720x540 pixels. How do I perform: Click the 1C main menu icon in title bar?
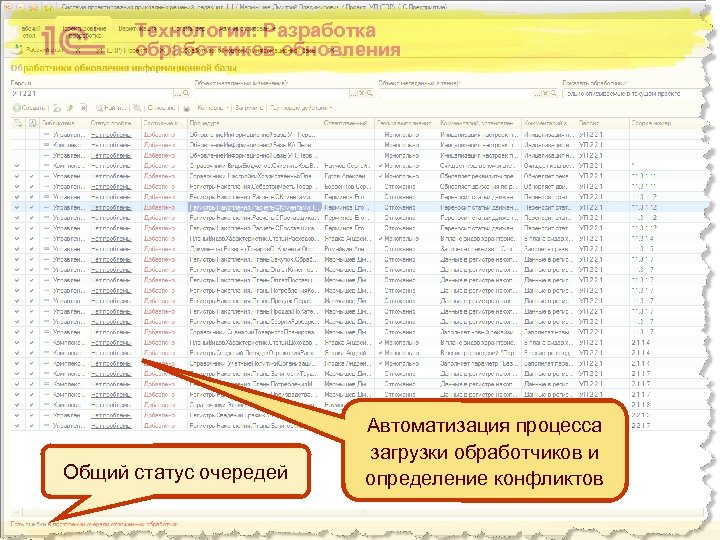pos(8,7)
